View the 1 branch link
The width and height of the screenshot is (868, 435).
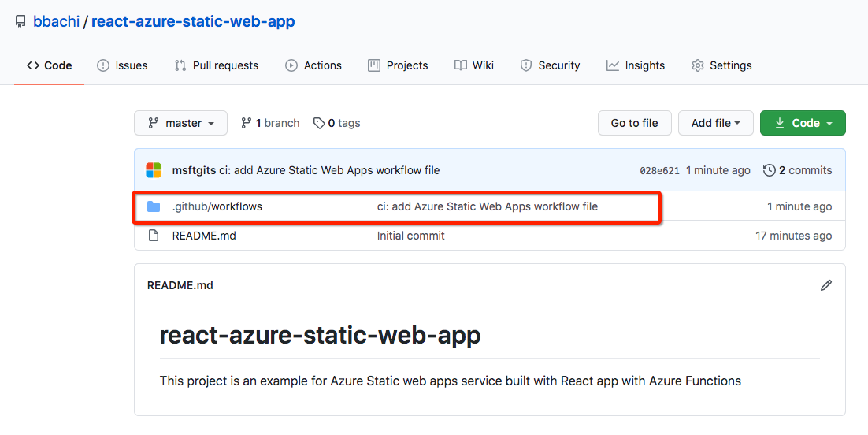[x=270, y=123]
